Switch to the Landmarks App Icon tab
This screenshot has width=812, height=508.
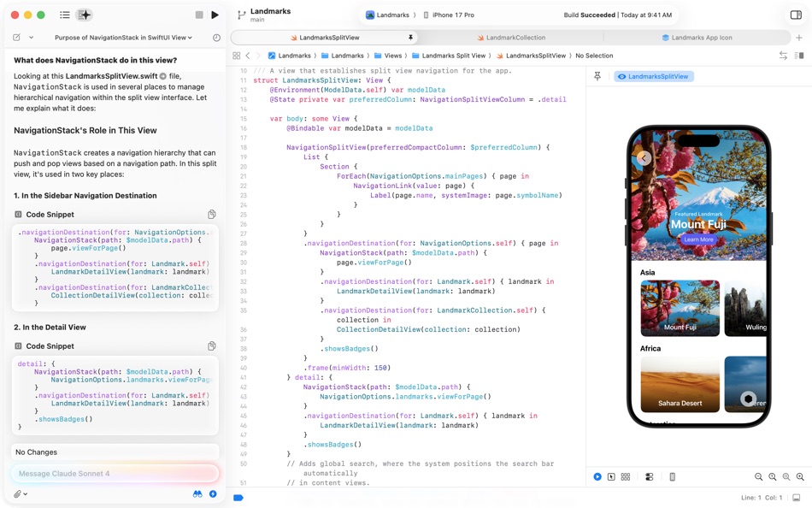pos(697,38)
